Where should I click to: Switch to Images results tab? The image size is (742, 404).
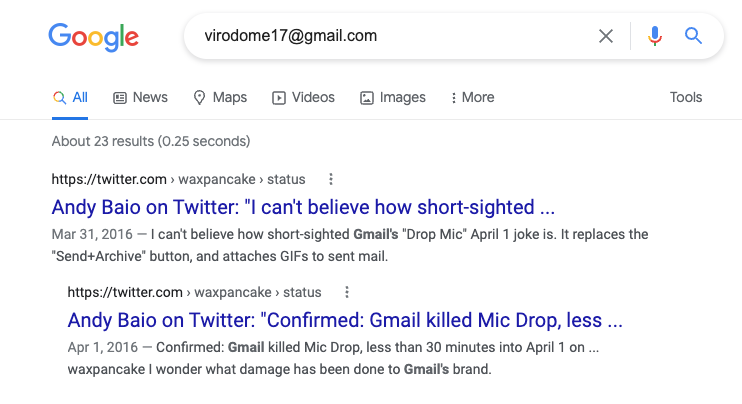[x=393, y=97]
